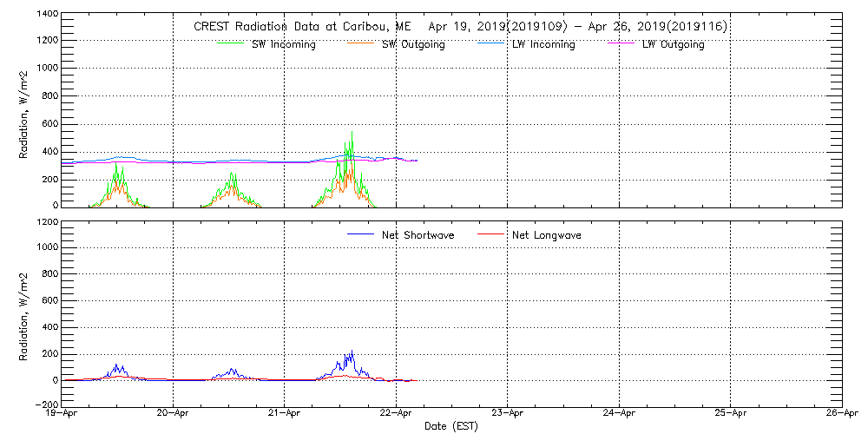Select the 20-Apr x-axis tick label
Viewport: 868px width, 434px height.
(174, 413)
